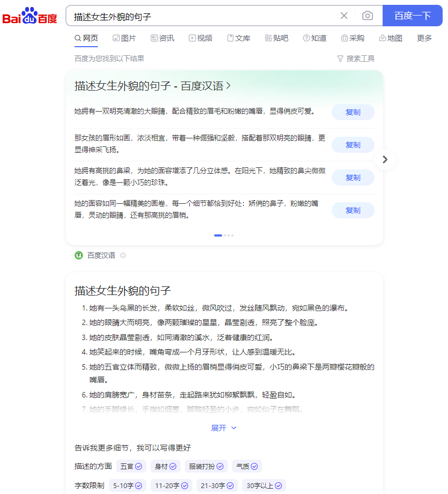
Task: Open the 地图 tab
Action: (391, 39)
